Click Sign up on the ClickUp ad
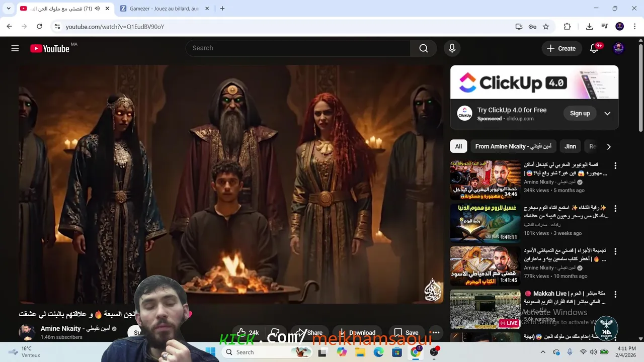This screenshot has width=644, height=362. pyautogui.click(x=580, y=114)
